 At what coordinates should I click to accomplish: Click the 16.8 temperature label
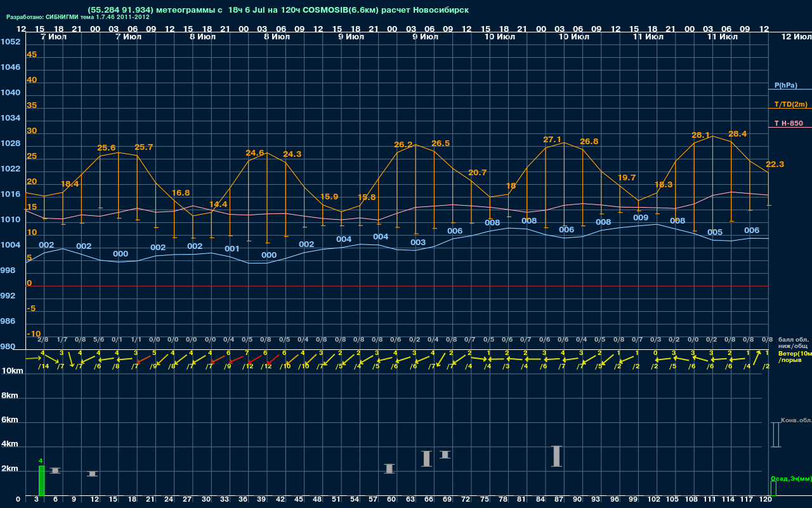[x=181, y=192]
